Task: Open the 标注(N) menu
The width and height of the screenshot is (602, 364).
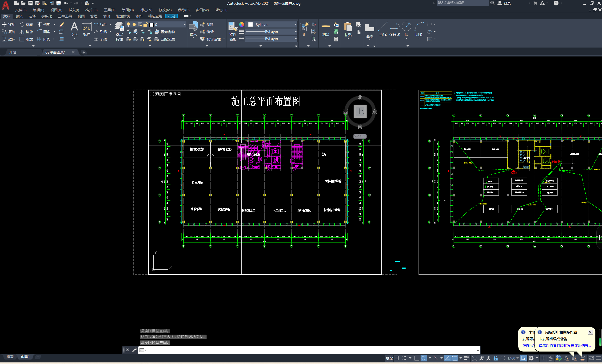Action: (x=146, y=10)
